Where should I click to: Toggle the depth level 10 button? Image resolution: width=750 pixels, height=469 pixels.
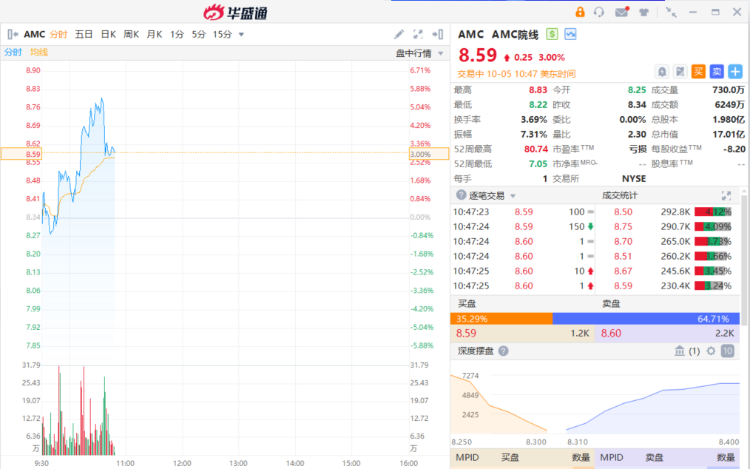point(728,351)
